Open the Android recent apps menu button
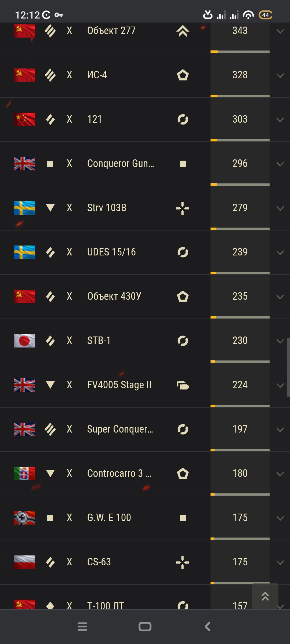The width and height of the screenshot is (290, 644). point(82,627)
